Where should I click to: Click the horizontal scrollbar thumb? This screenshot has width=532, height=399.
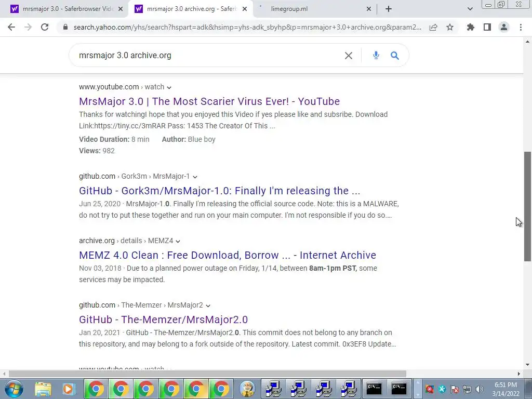point(208,374)
